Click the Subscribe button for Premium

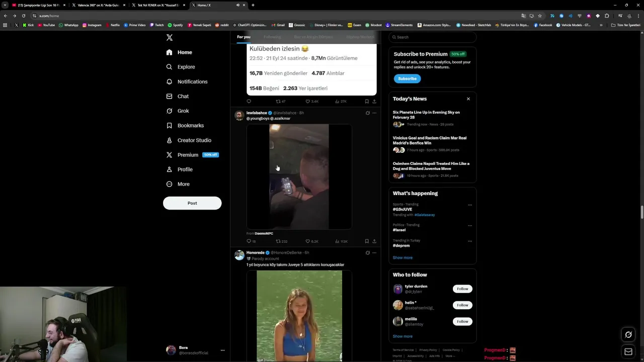tap(407, 78)
